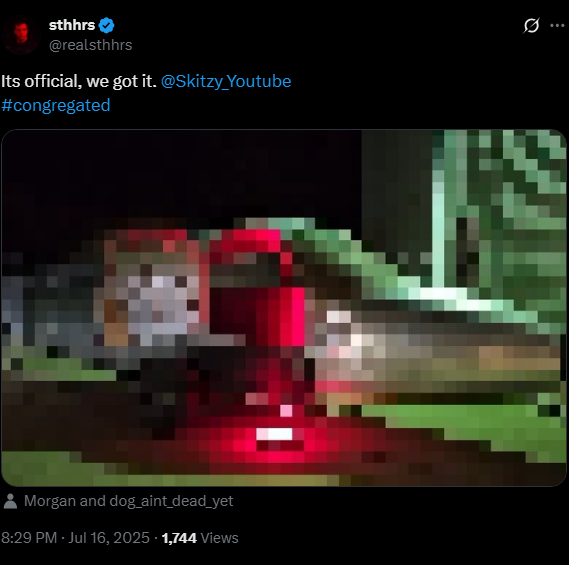The height and width of the screenshot is (565, 569).
Task: Open the pixelated attached photo
Action: tap(284, 308)
